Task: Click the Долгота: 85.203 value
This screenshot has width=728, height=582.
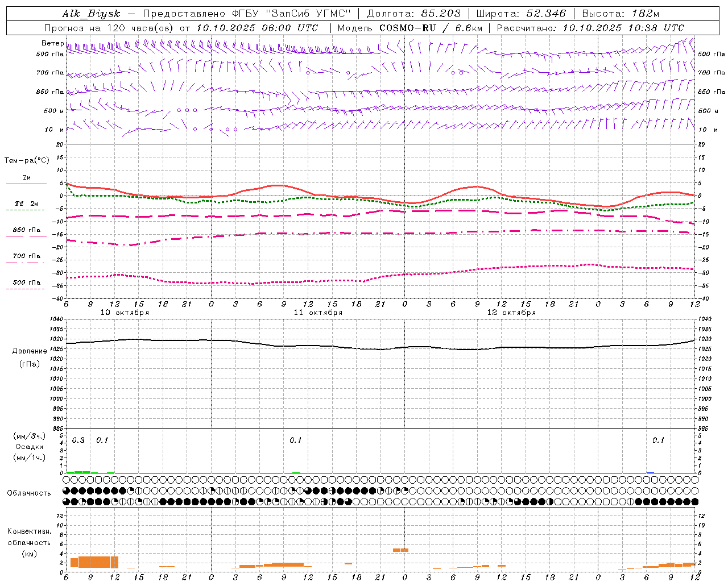Action: coord(413,14)
